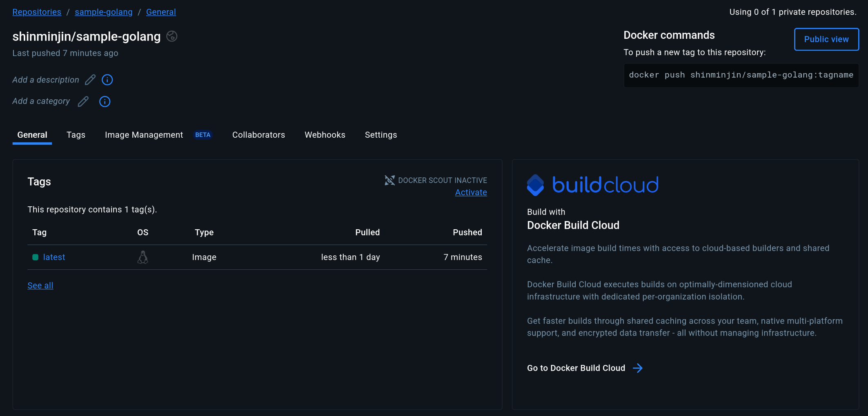Click See all tags link
This screenshot has height=416, width=868.
pos(40,286)
